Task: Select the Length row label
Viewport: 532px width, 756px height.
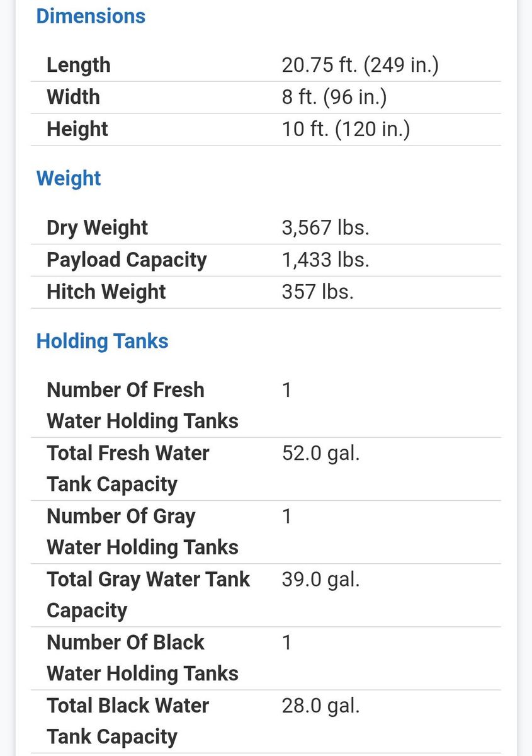Action: [x=79, y=65]
